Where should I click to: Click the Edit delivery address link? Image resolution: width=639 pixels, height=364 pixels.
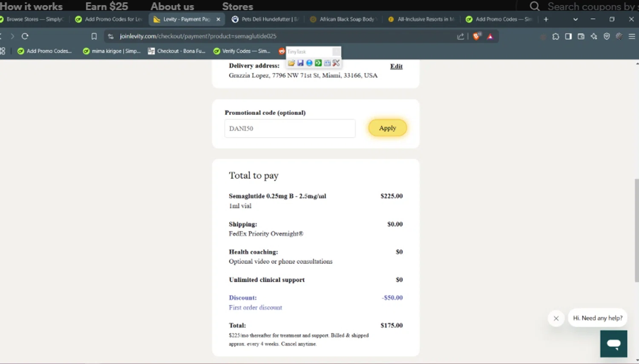coord(396,66)
